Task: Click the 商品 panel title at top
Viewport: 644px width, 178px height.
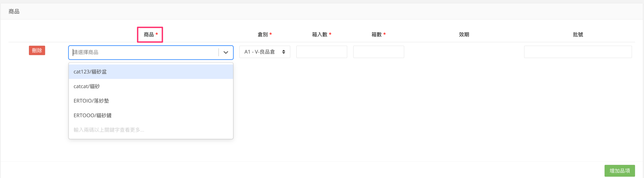Action: pyautogui.click(x=14, y=12)
